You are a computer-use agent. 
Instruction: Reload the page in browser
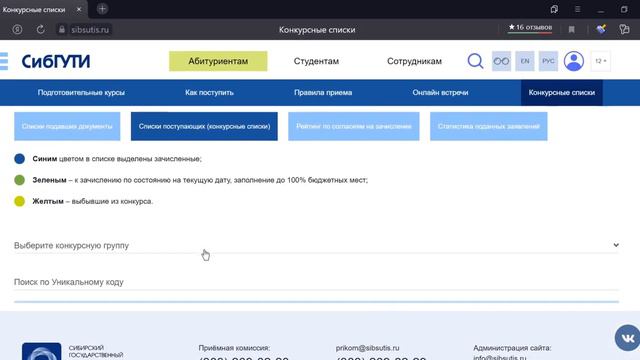coord(40,29)
